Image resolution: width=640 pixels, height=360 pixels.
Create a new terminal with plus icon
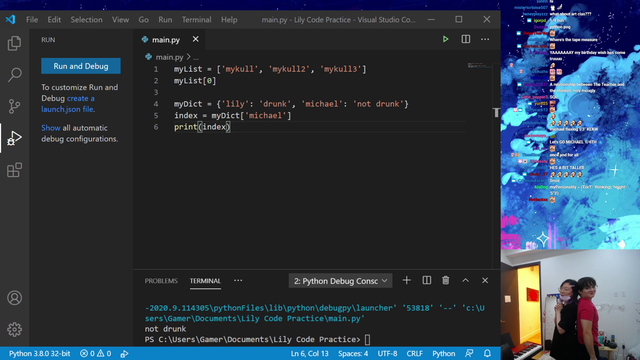(407, 280)
